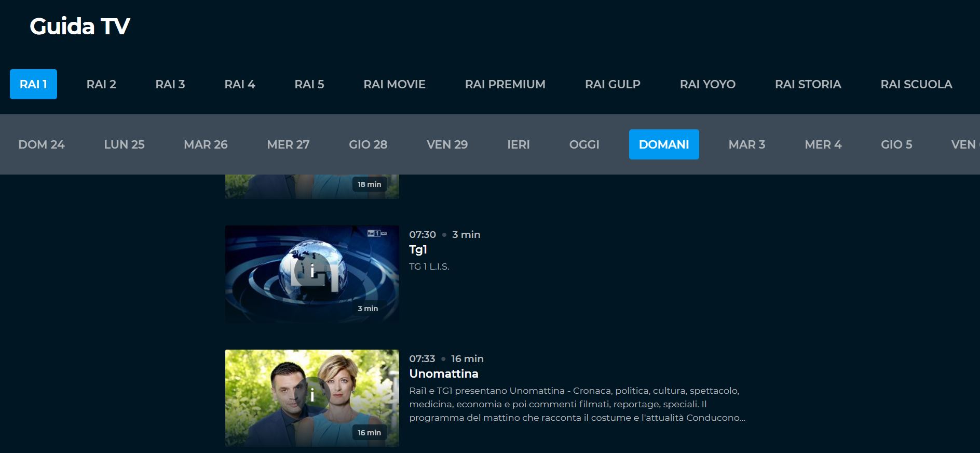Pick the GIO 28 day

coord(368,144)
